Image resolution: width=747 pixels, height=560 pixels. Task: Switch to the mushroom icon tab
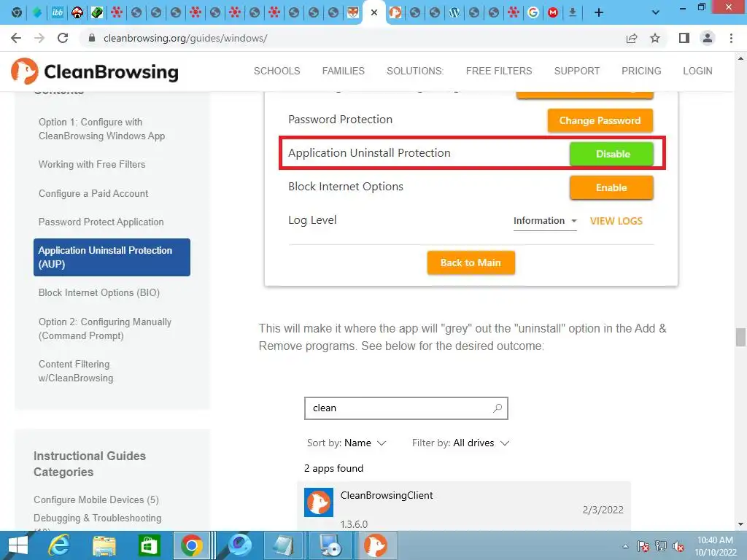[77, 13]
